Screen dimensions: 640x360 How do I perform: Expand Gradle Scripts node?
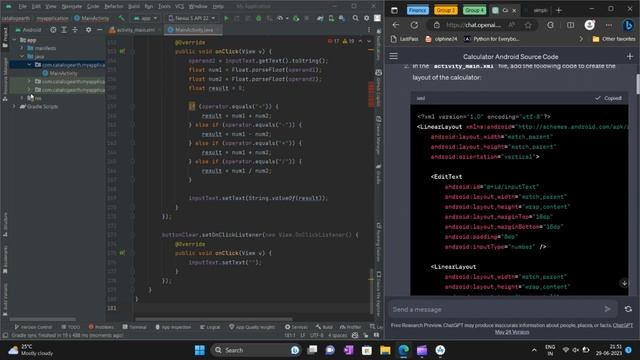[15, 106]
